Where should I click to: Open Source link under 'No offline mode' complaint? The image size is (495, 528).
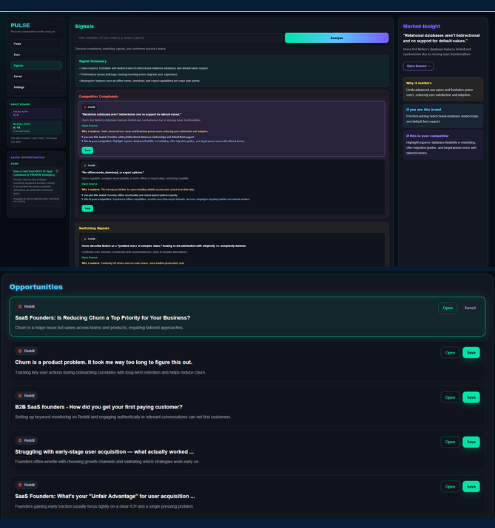[90, 184]
